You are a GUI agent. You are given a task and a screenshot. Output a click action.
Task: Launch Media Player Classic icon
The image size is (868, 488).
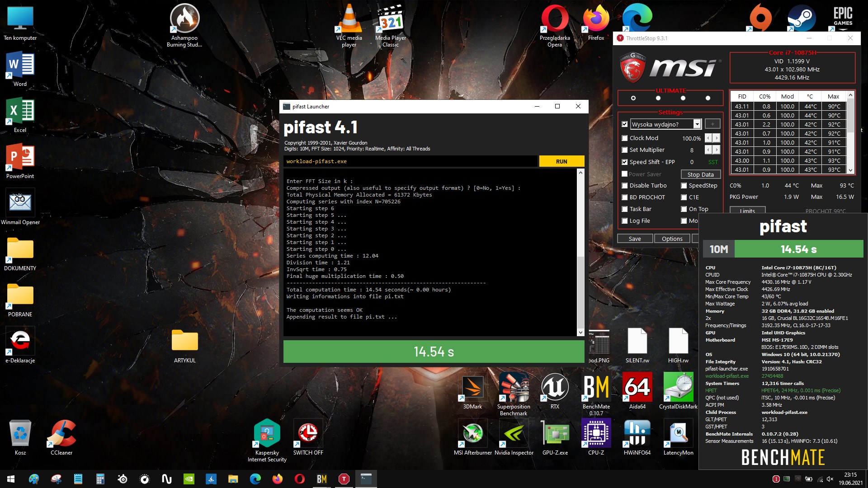[x=390, y=25]
